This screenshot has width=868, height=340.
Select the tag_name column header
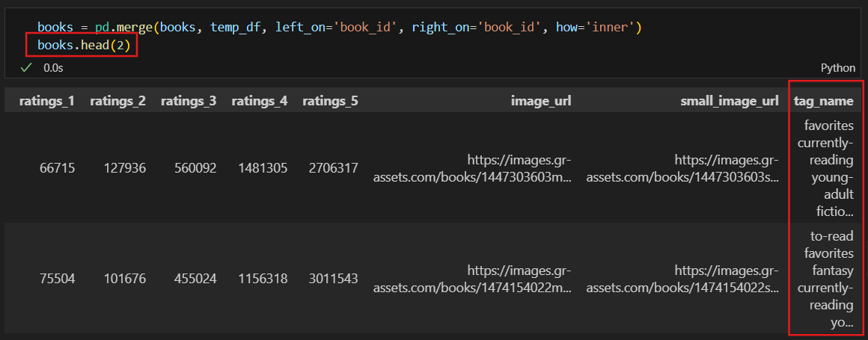824,101
